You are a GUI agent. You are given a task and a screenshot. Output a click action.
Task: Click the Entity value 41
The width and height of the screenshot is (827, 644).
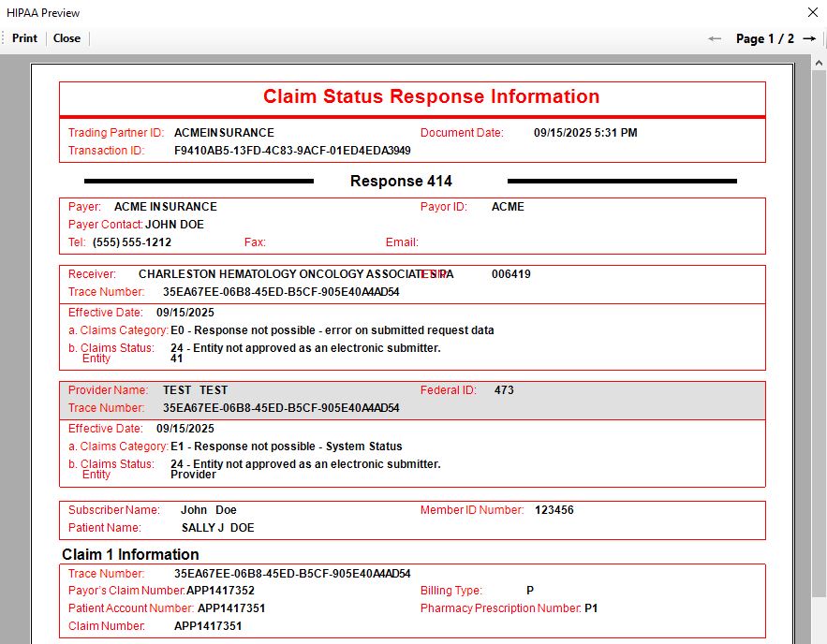[177, 359]
